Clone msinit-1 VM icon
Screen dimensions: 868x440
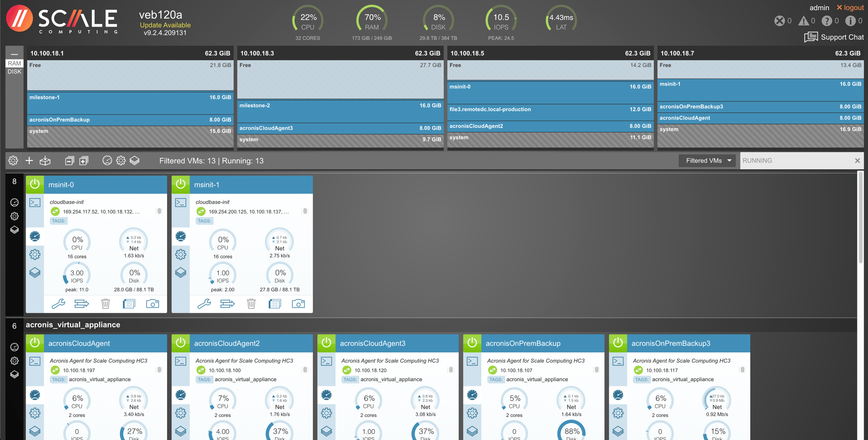coord(275,304)
